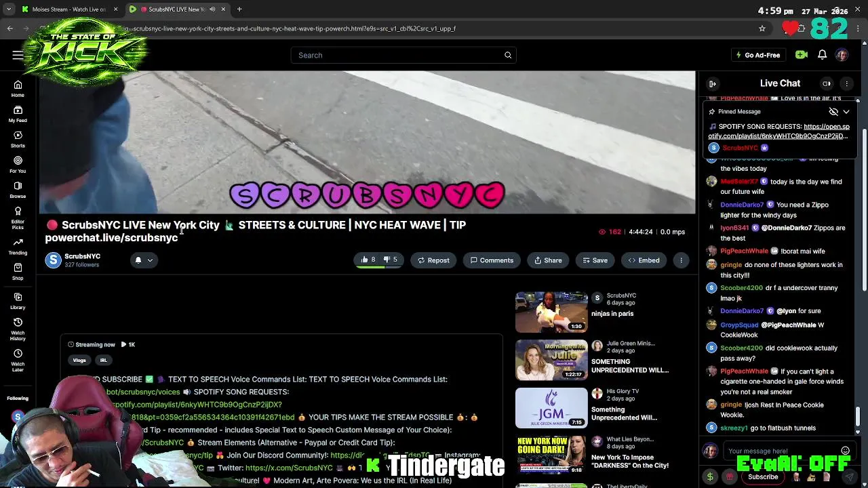Open the emoji picker in chat input
868x488 pixels.
tap(845, 451)
